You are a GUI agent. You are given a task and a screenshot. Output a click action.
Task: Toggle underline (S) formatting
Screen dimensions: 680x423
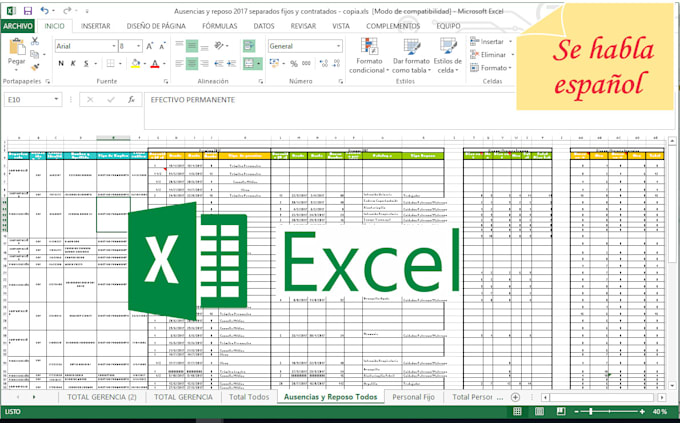click(x=86, y=63)
